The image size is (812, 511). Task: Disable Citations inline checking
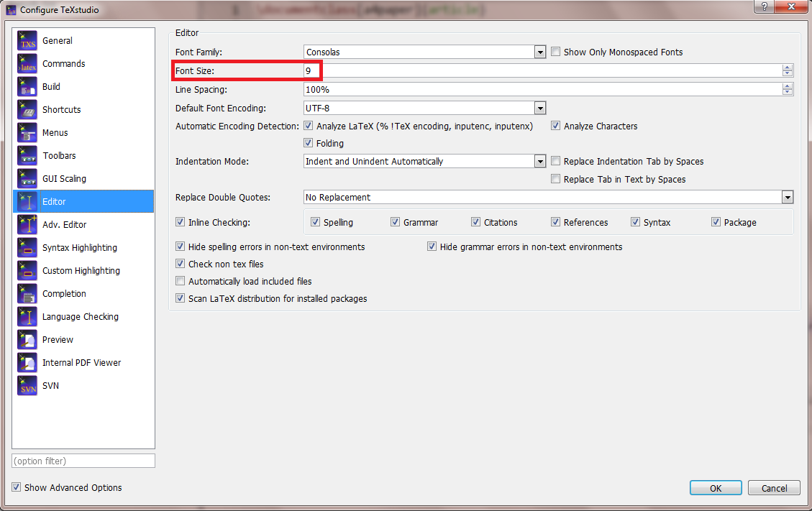coord(475,222)
